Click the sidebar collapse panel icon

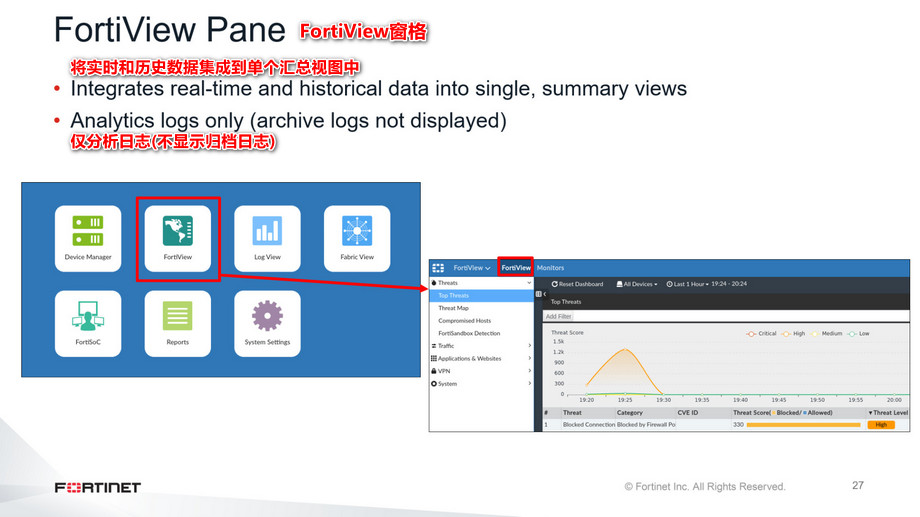[x=539, y=293]
